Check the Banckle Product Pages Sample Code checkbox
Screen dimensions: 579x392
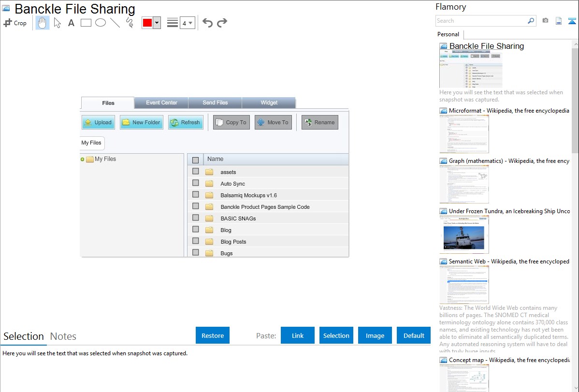point(195,206)
